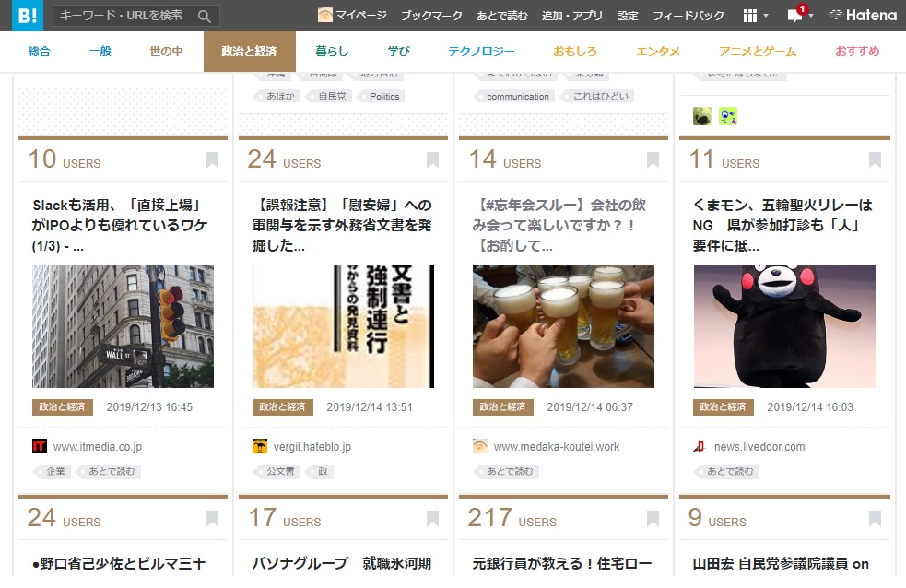906x588 pixels.
Task: Click the 企業 tag
Action: point(53,471)
